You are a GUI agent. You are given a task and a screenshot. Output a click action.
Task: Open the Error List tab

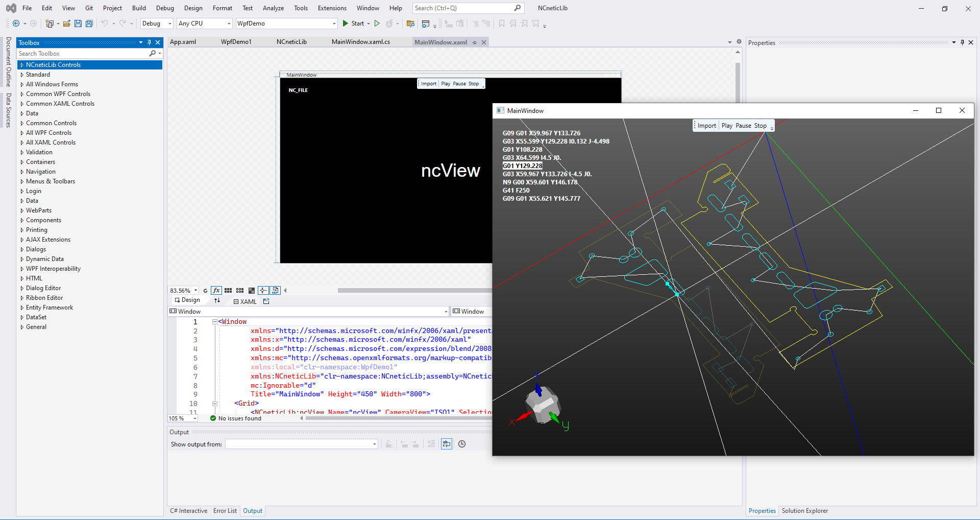[x=225, y=511]
